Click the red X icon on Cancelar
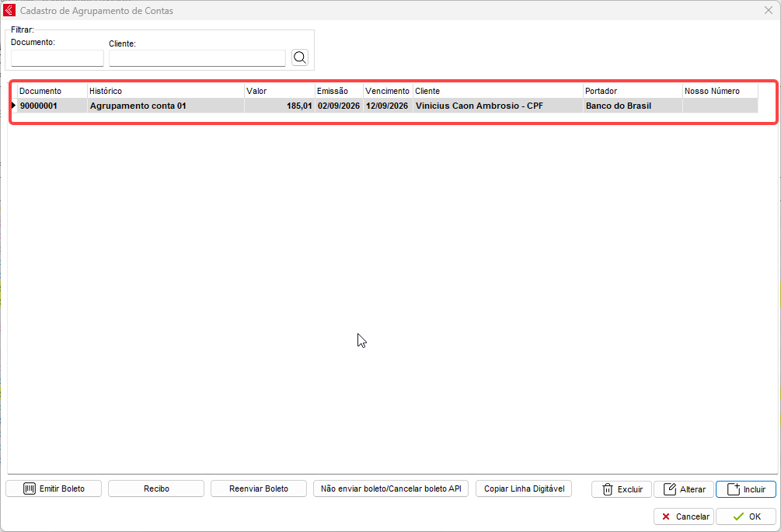Screen dimensions: 781x532 666,516
